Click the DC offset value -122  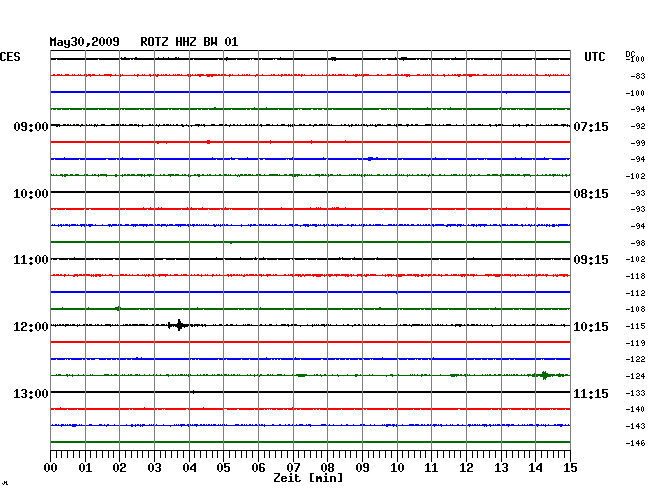pyautogui.click(x=635, y=359)
